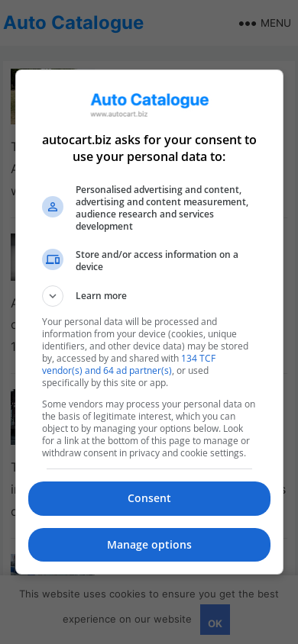Image resolution: width=298 pixels, height=644 pixels.
Task: Click the MENU label in header
Action: 275,24
